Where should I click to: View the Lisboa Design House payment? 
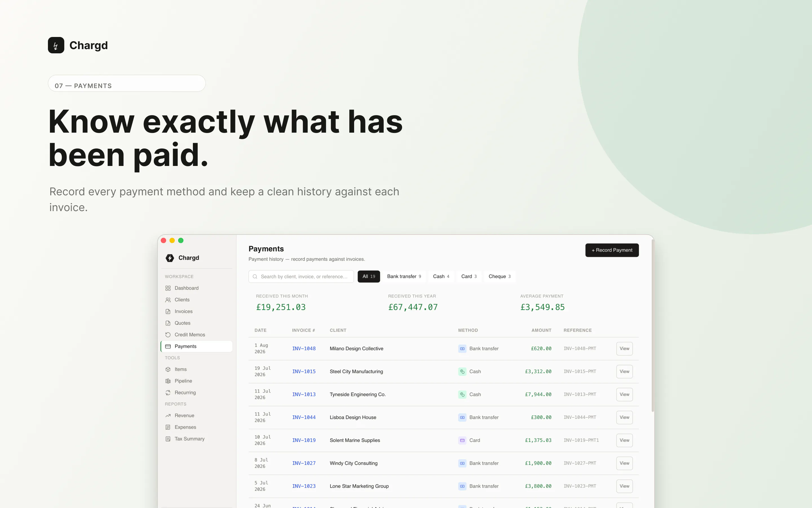coord(625,417)
